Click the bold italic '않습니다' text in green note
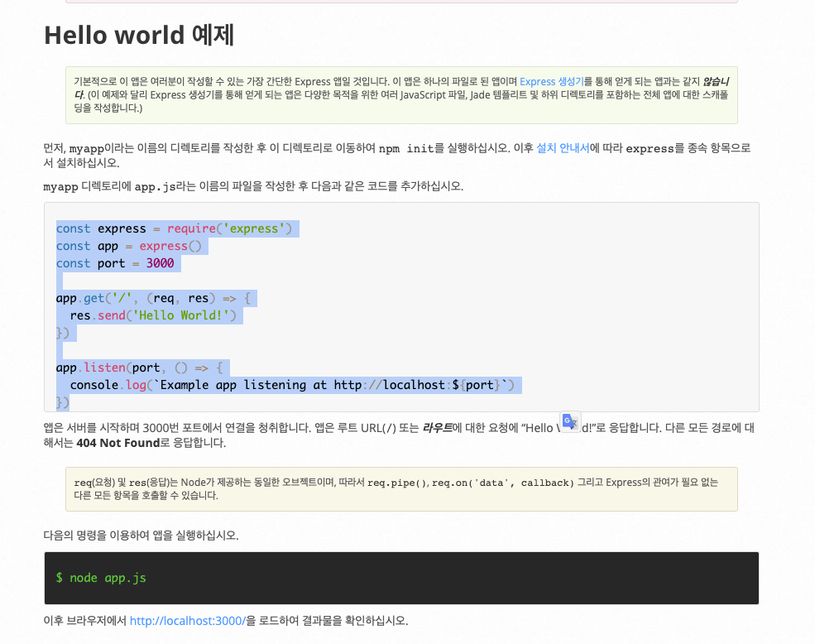The height and width of the screenshot is (644, 815). [x=715, y=82]
